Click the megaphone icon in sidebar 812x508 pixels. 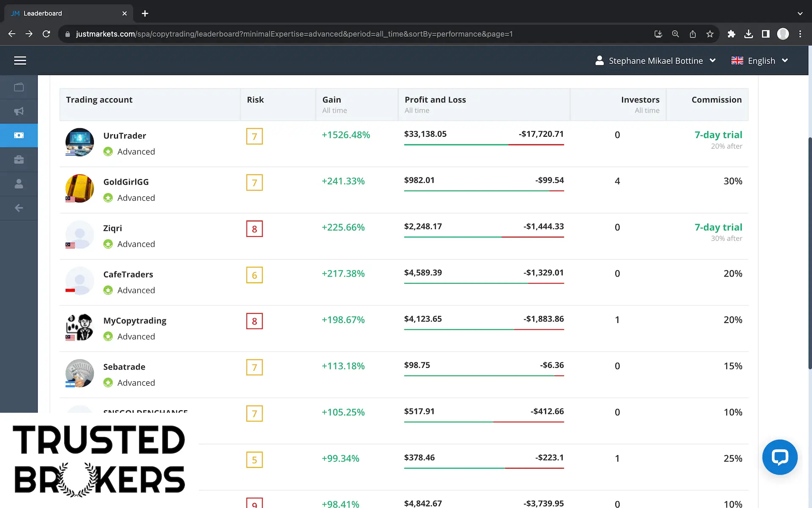[x=19, y=111]
